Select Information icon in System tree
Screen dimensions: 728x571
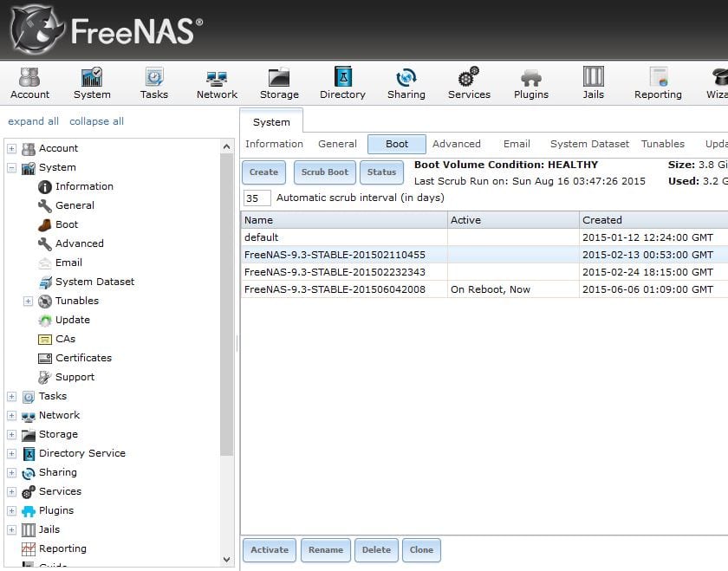click(44, 186)
